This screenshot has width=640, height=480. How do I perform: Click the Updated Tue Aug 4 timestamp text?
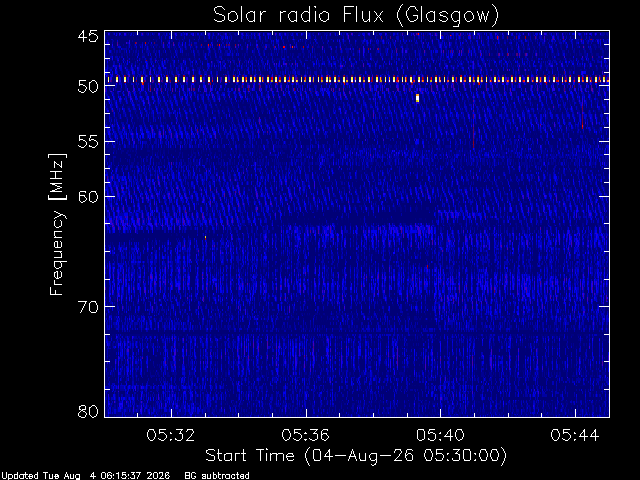tap(85, 476)
